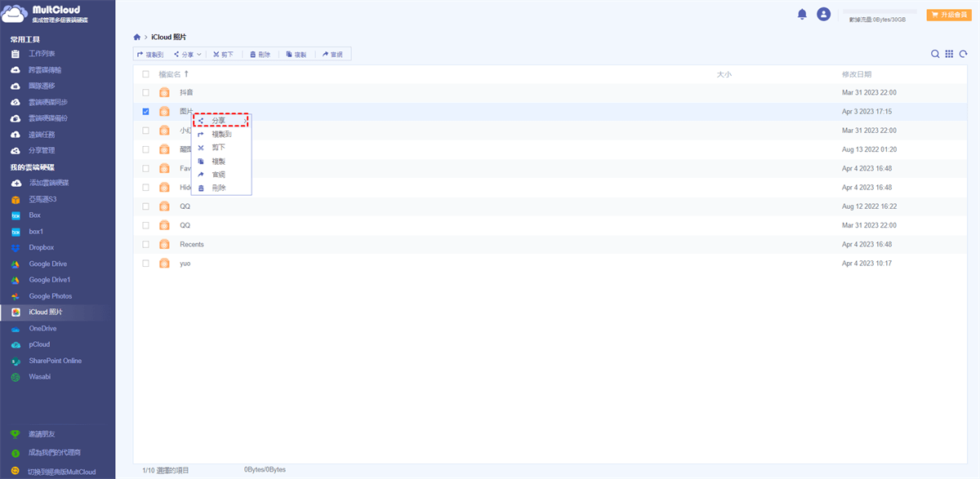The image size is (980, 479).
Task: Choose 複製 in the context menu
Action: pos(220,162)
